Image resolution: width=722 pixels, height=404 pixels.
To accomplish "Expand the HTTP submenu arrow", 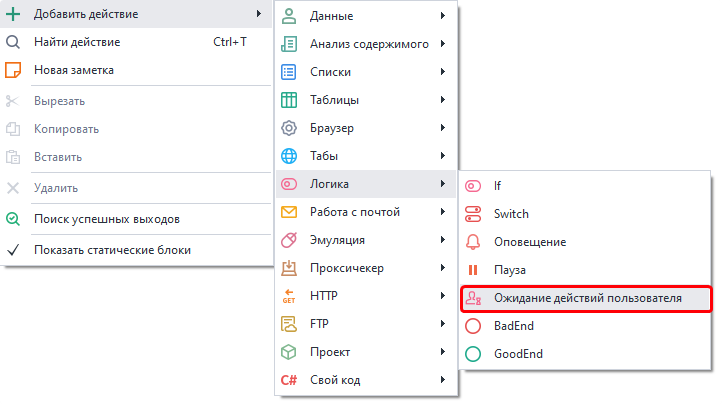I will pos(442,296).
